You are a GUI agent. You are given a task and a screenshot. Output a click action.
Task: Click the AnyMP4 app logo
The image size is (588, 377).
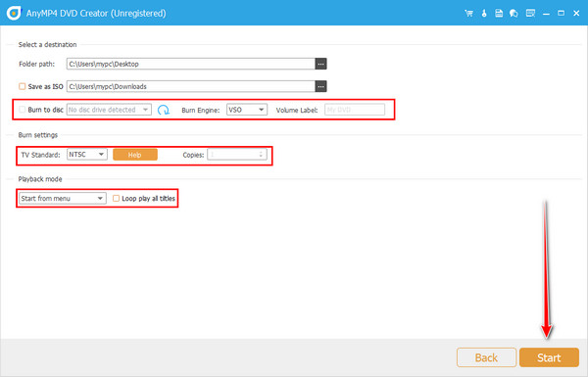click(14, 13)
